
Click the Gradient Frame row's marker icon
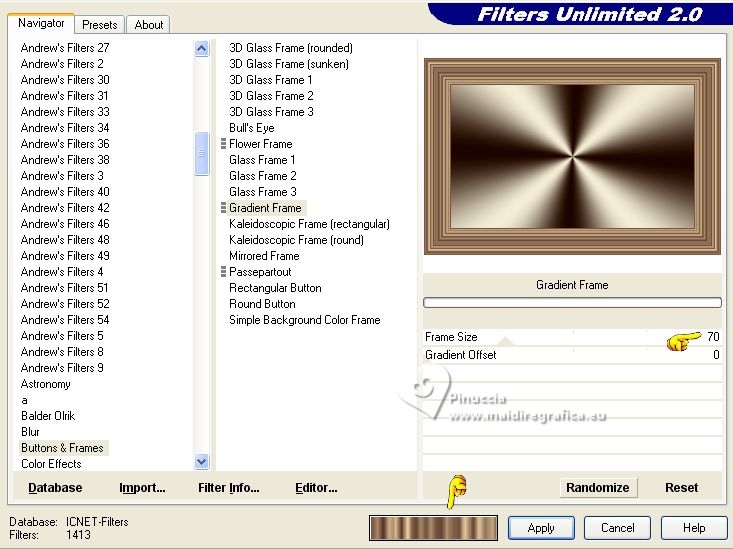223,208
